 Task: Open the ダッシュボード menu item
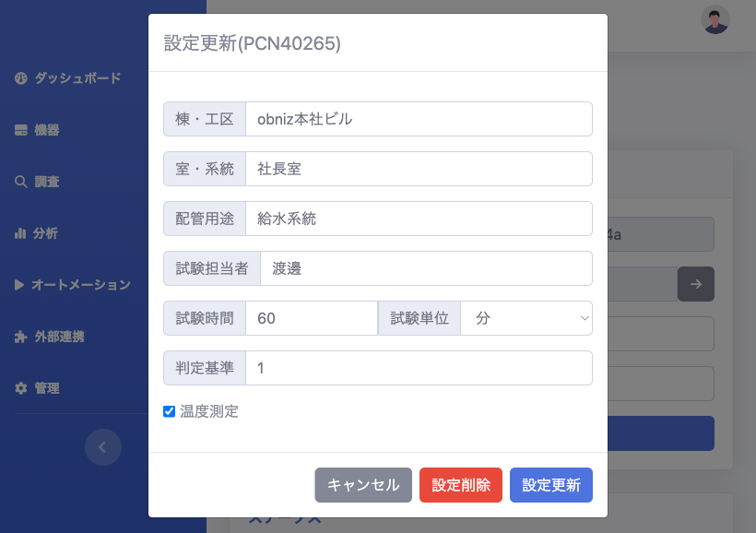[x=77, y=78]
